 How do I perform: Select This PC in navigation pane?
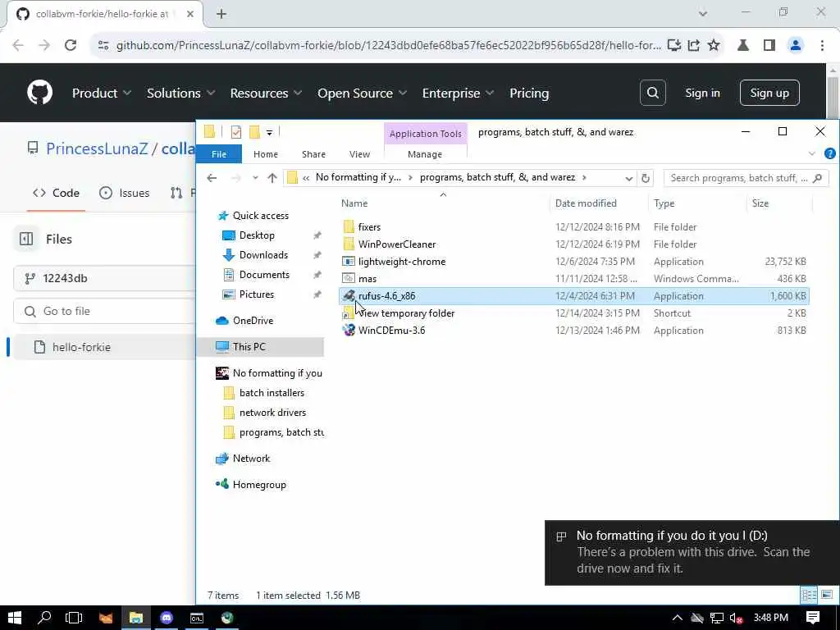(261, 347)
